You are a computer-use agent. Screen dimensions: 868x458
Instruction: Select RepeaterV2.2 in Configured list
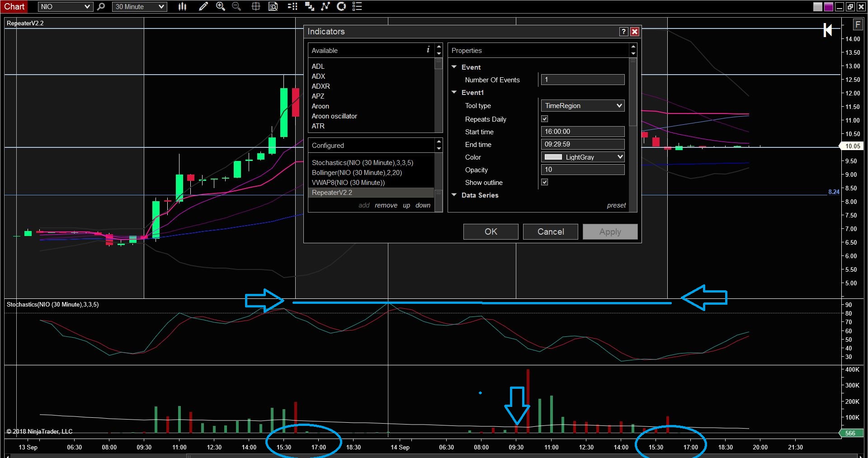click(371, 193)
